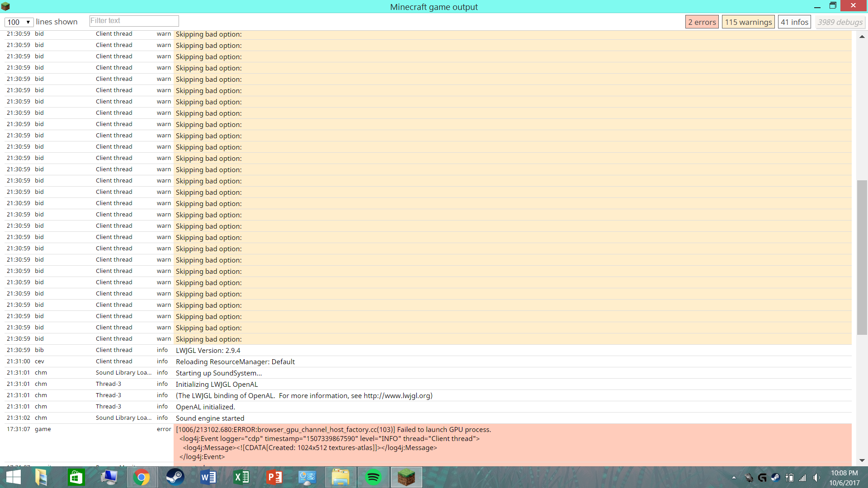The width and height of the screenshot is (868, 488).
Task: Open Google Chrome from taskbar
Action: pyautogui.click(x=142, y=477)
